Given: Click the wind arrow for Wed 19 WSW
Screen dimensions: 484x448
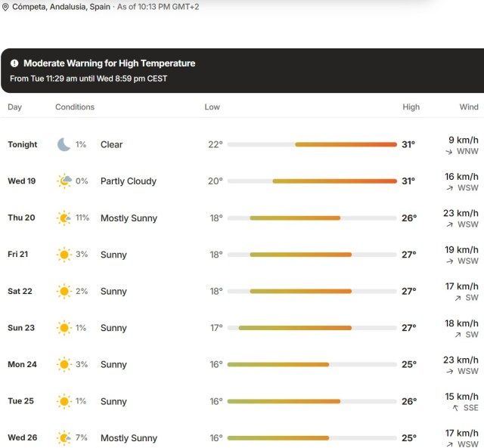Looking at the screenshot, I should coord(450,188).
